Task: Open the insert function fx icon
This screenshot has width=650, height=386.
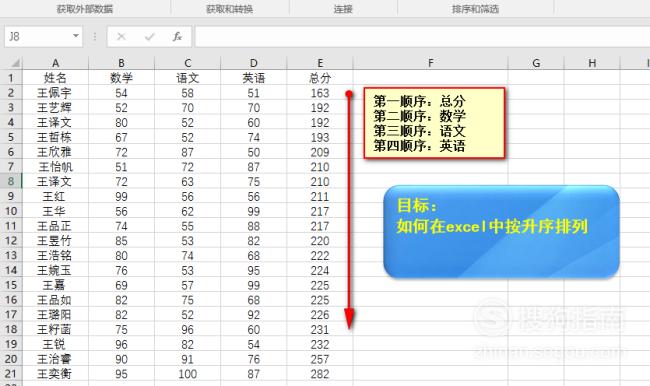Action: [x=177, y=37]
